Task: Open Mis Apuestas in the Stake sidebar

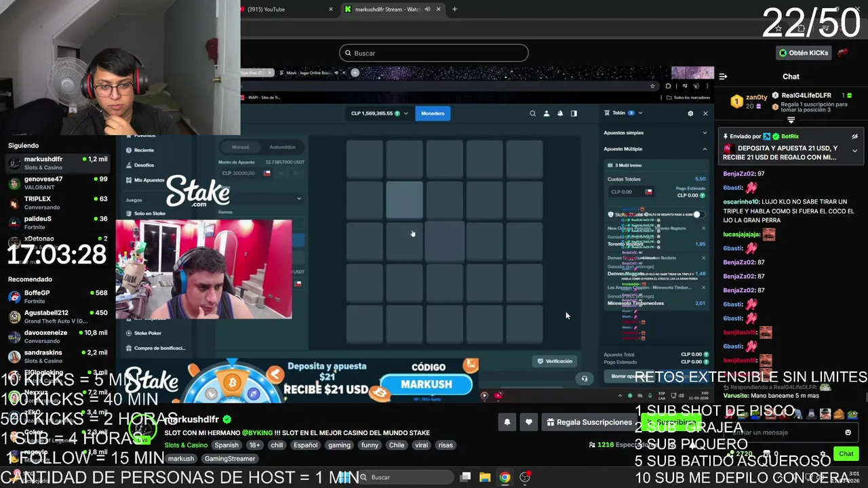Action: click(x=145, y=180)
